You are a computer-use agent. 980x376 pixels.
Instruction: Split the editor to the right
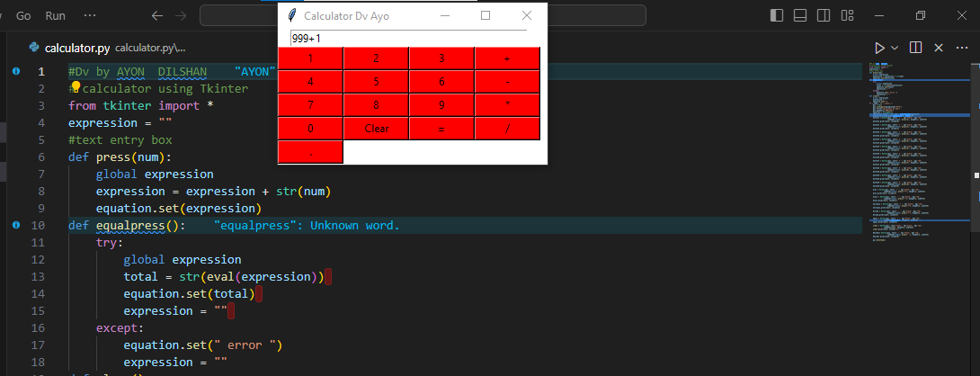tap(915, 48)
